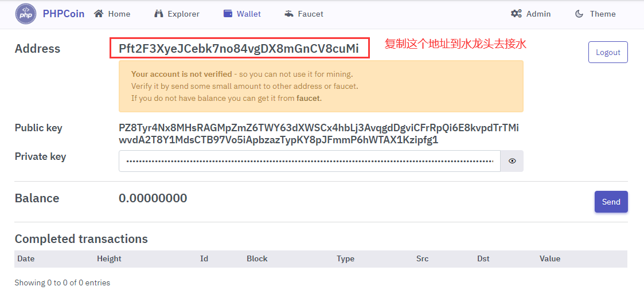Open the Faucet page from navbar
Viewport: 644px width, 302px height.
pos(310,14)
